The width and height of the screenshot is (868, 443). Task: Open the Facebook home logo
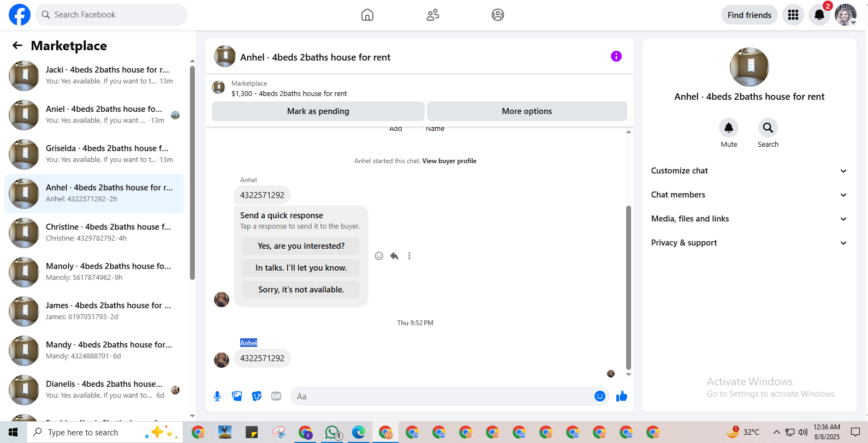coord(20,15)
